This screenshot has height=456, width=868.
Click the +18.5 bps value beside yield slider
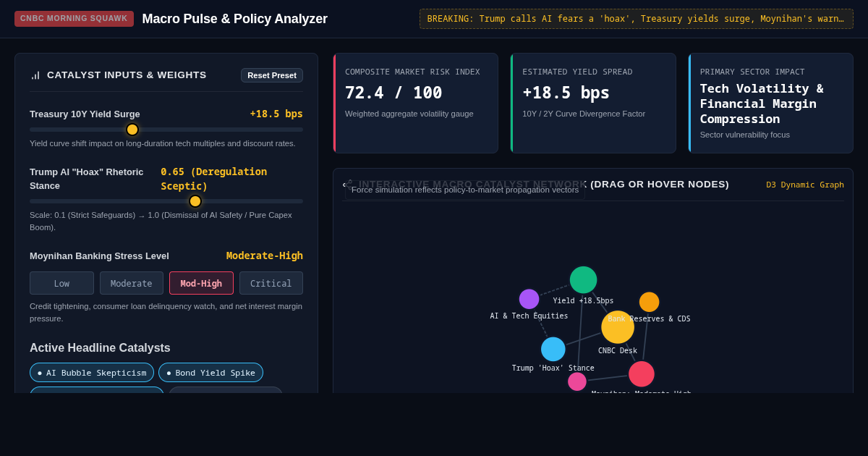click(276, 114)
